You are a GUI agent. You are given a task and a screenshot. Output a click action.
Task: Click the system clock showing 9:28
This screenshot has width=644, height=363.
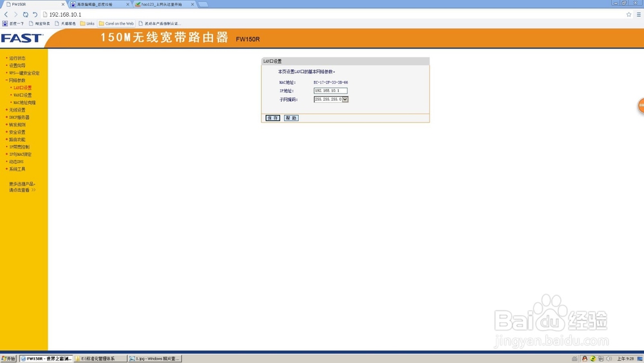pos(625,359)
